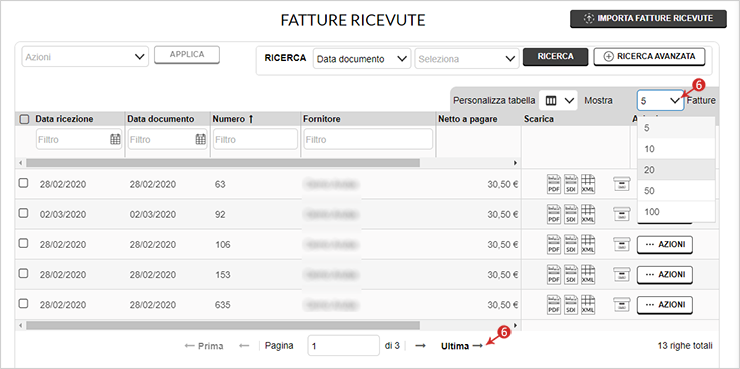Check the row for invoice 63

click(x=23, y=184)
